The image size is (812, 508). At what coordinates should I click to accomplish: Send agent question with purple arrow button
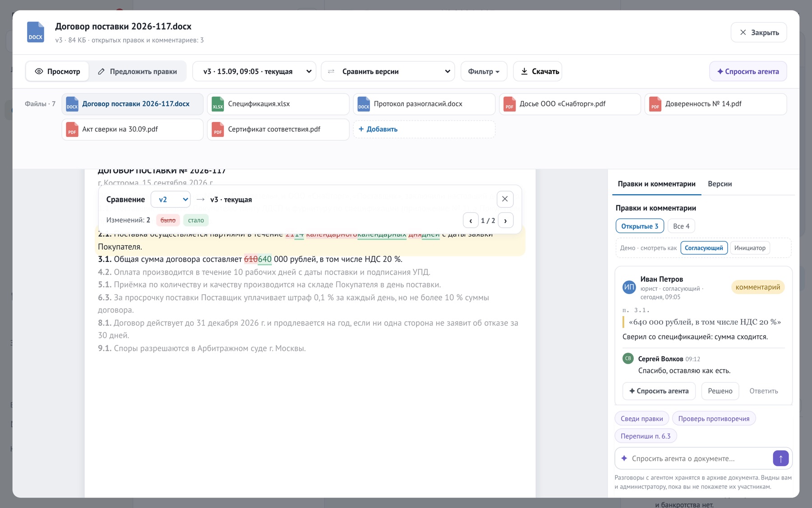click(x=780, y=458)
